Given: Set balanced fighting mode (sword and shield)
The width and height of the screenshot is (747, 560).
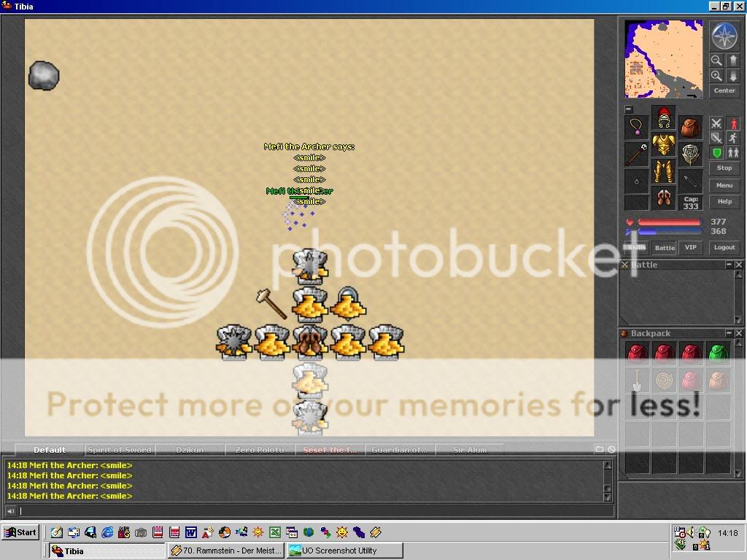Looking at the screenshot, I should coord(716,138).
